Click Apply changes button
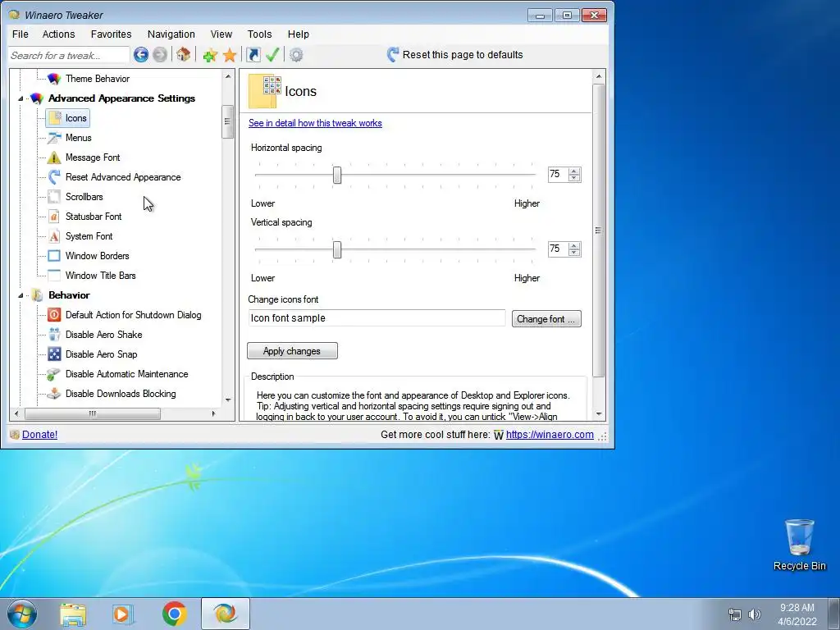This screenshot has width=840, height=630. point(292,351)
